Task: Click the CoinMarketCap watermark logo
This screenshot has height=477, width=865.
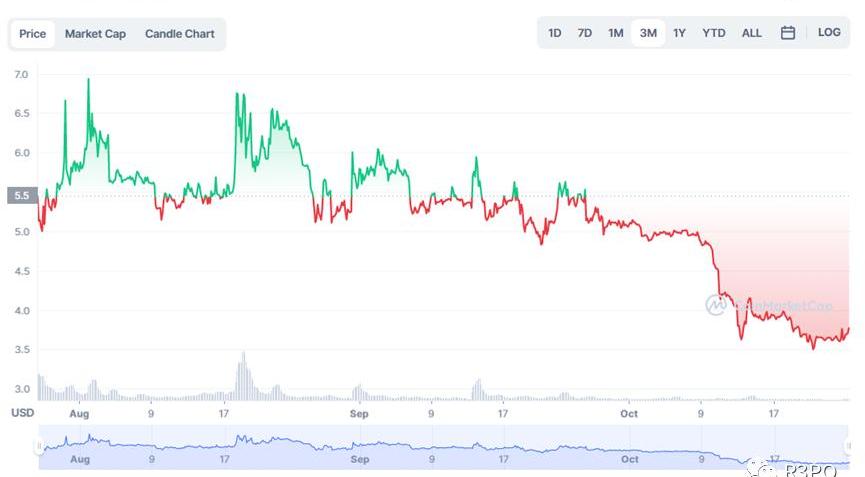Action: pyautogui.click(x=716, y=305)
